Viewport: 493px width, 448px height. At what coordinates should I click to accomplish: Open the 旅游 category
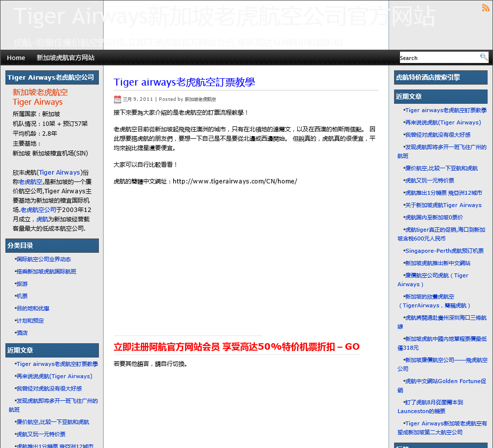[22, 284]
